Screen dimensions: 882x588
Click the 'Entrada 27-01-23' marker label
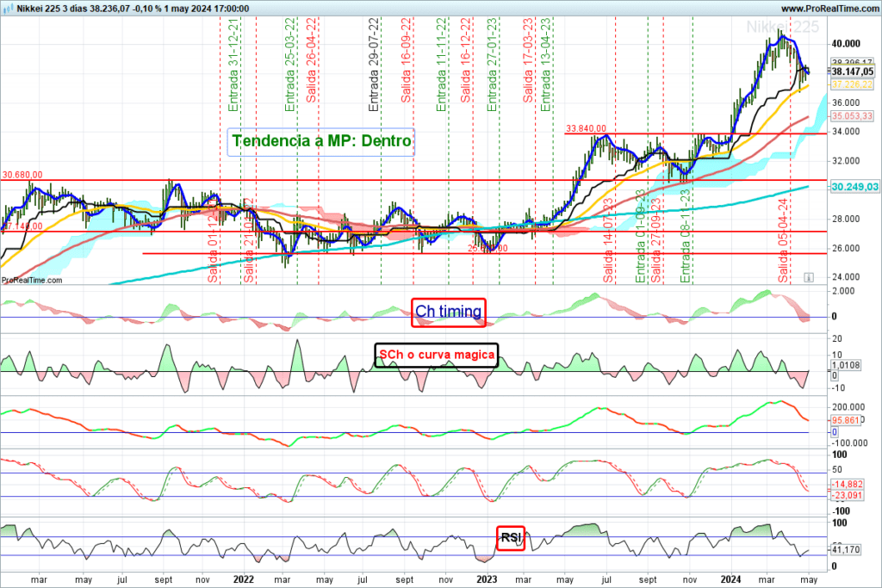pyautogui.click(x=492, y=65)
